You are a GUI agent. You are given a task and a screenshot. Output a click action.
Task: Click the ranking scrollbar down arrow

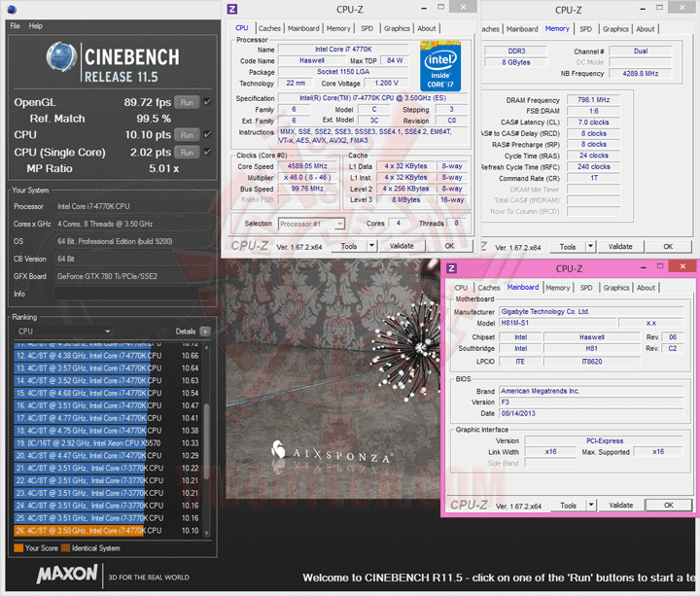click(x=206, y=533)
